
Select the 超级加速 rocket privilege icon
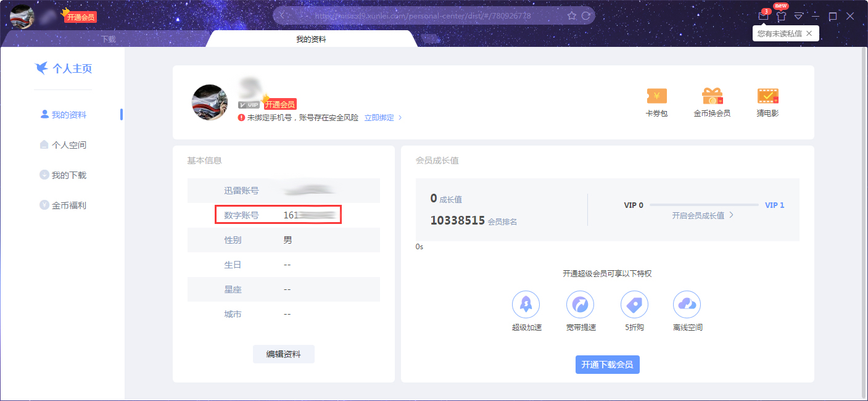pos(526,304)
